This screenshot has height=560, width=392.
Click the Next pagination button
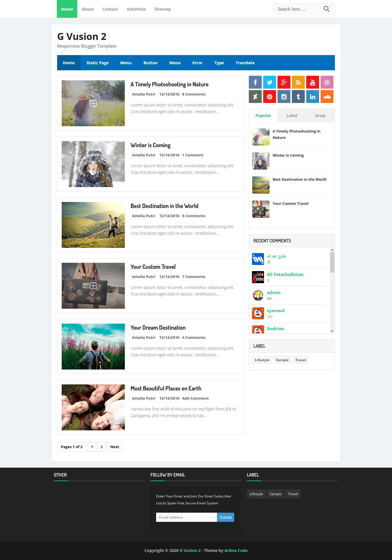click(x=115, y=447)
